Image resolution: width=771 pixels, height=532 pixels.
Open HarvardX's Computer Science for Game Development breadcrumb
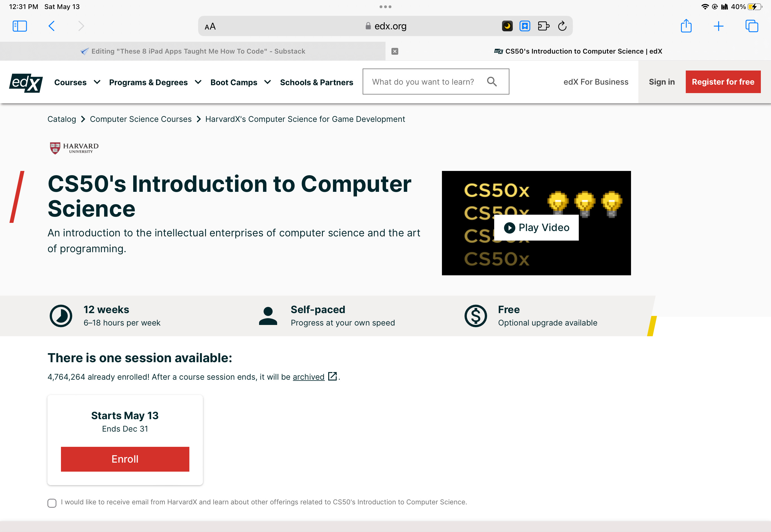pyautogui.click(x=305, y=119)
